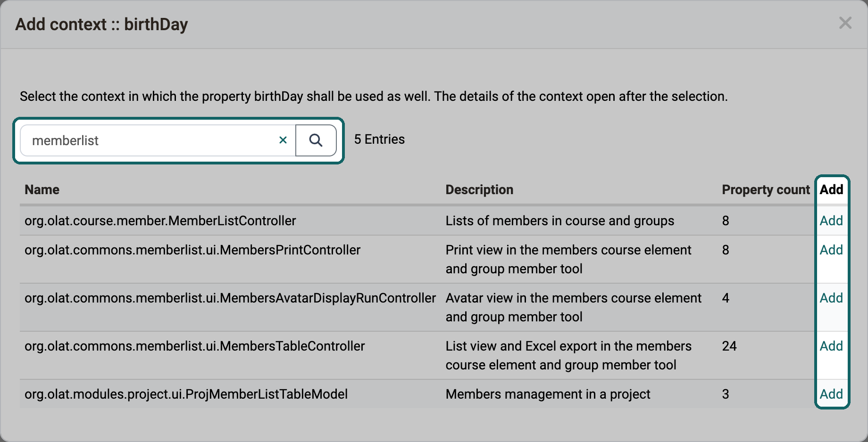Select description 'Lists of members in course and groups'
Viewport: 868px width, 442px height.
click(560, 221)
